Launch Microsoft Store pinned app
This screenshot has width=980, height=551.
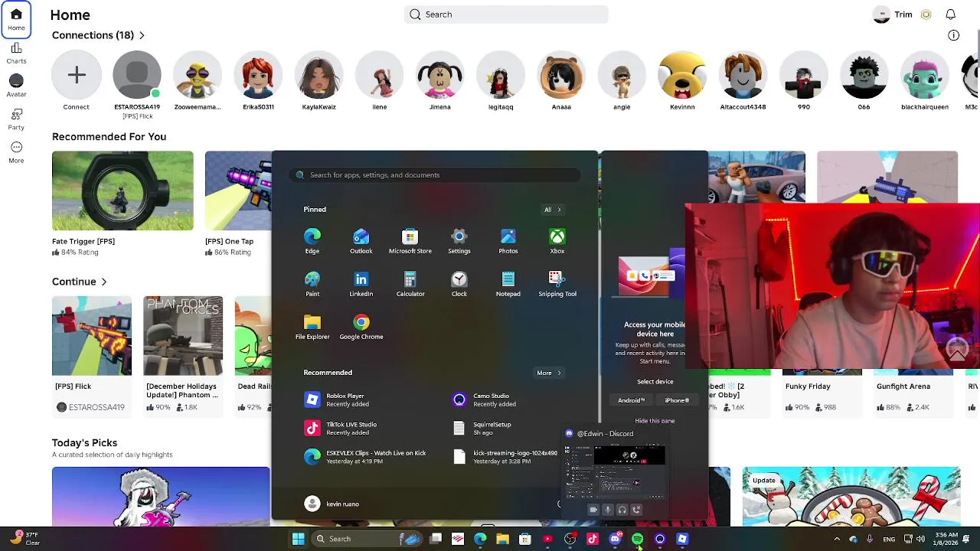click(410, 241)
